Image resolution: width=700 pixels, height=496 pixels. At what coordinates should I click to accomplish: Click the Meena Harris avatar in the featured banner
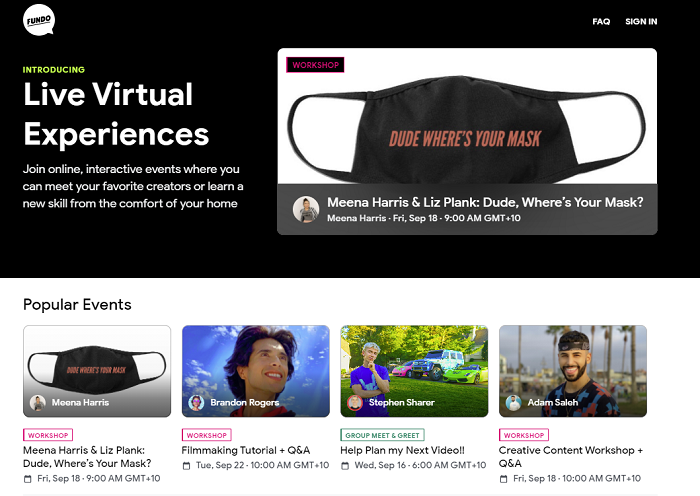click(x=306, y=209)
